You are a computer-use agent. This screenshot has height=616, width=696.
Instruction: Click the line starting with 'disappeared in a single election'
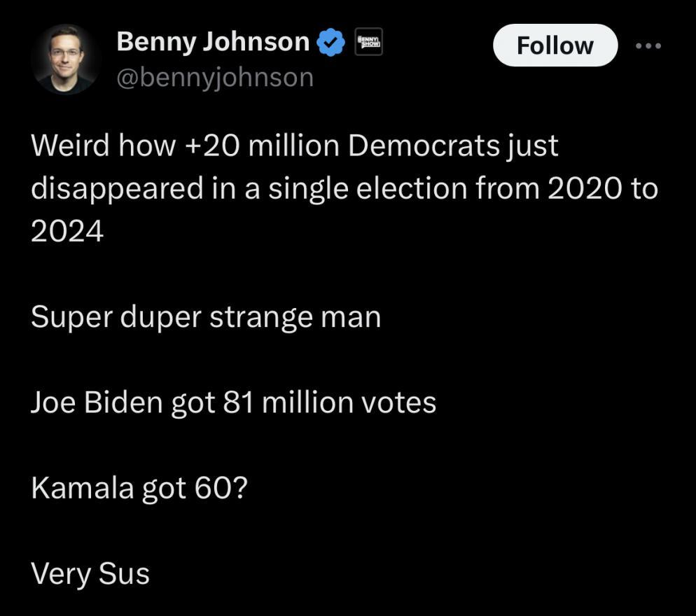click(x=344, y=189)
